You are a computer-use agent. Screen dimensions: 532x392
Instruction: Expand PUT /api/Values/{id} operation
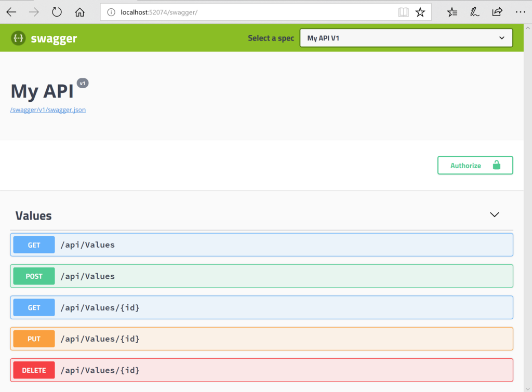(262, 339)
